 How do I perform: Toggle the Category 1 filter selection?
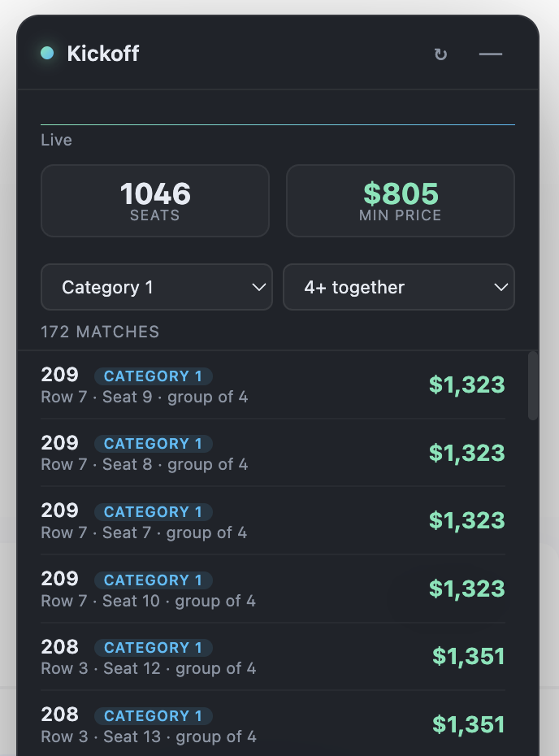[x=157, y=287]
